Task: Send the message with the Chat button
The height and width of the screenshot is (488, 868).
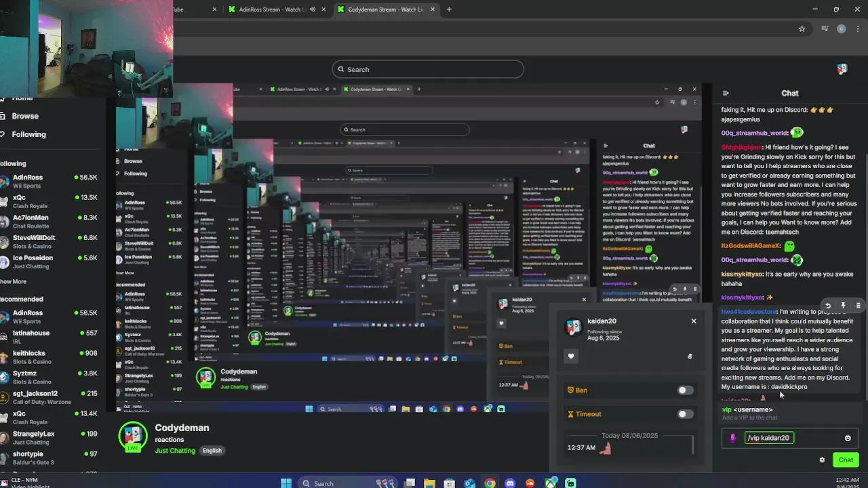Action: click(x=846, y=460)
